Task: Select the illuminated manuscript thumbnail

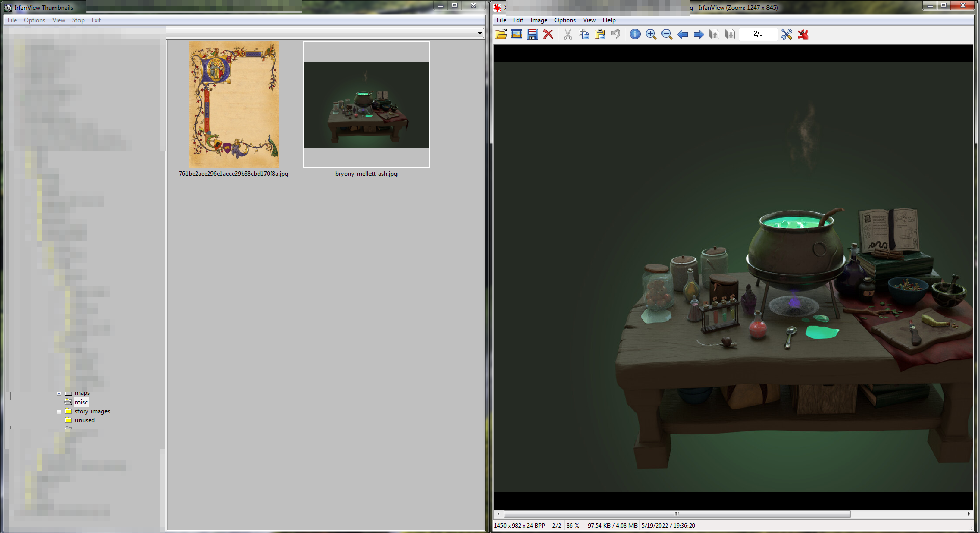Action: coord(234,104)
